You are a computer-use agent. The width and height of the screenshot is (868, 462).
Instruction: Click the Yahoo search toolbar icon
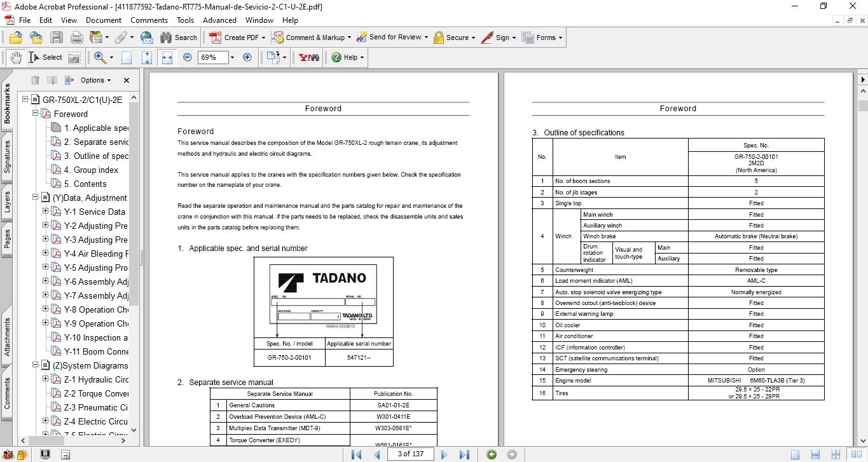tap(309, 57)
